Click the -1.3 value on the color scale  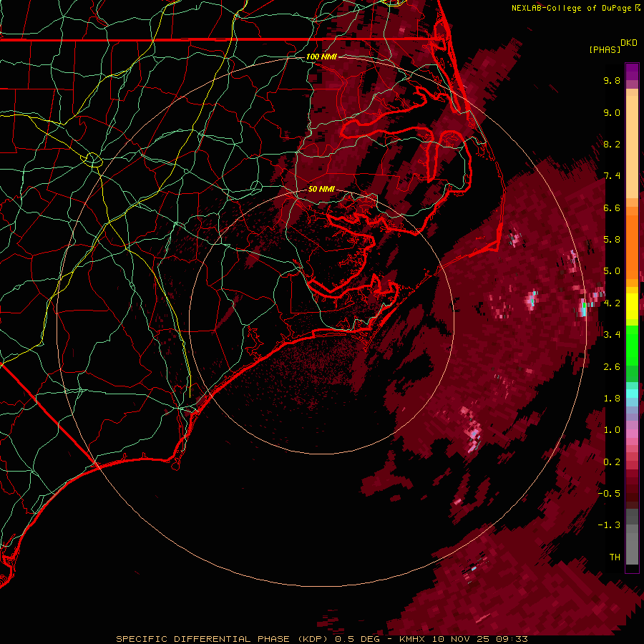609,525
